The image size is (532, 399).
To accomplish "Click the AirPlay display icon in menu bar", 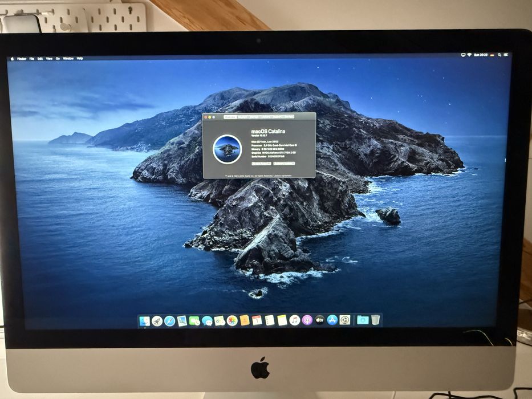I will [463, 55].
